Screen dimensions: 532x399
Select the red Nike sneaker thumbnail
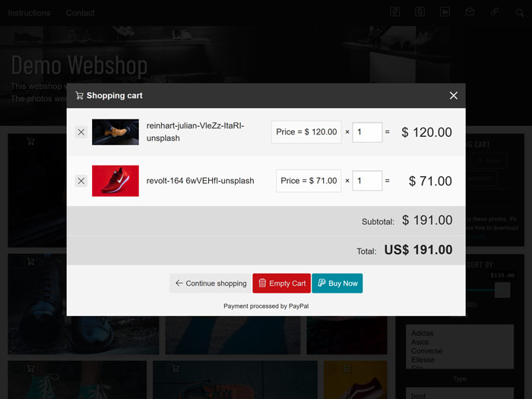[x=116, y=181]
